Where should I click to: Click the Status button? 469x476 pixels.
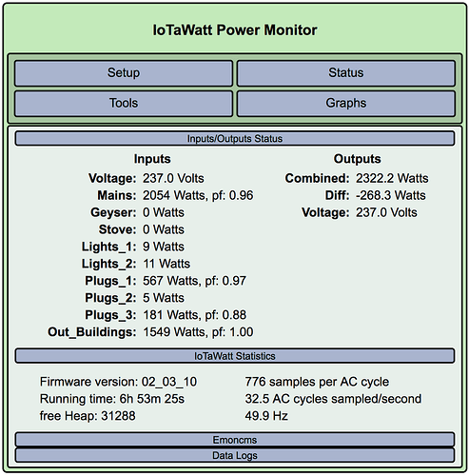click(x=346, y=73)
